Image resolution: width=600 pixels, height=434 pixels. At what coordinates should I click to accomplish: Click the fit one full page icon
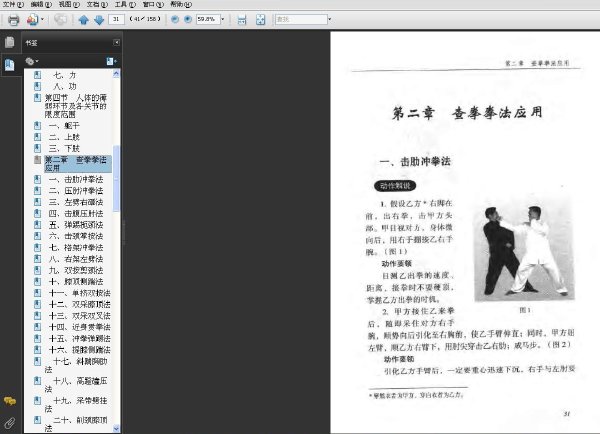point(261,19)
